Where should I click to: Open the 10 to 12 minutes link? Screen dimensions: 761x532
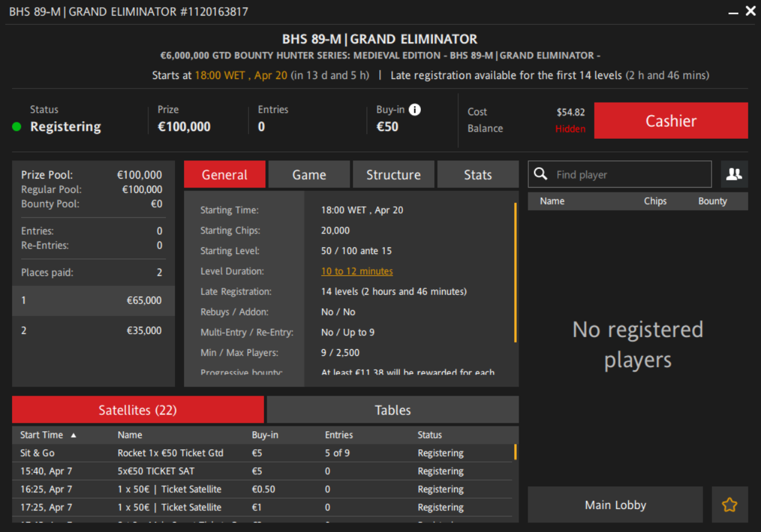[357, 271]
